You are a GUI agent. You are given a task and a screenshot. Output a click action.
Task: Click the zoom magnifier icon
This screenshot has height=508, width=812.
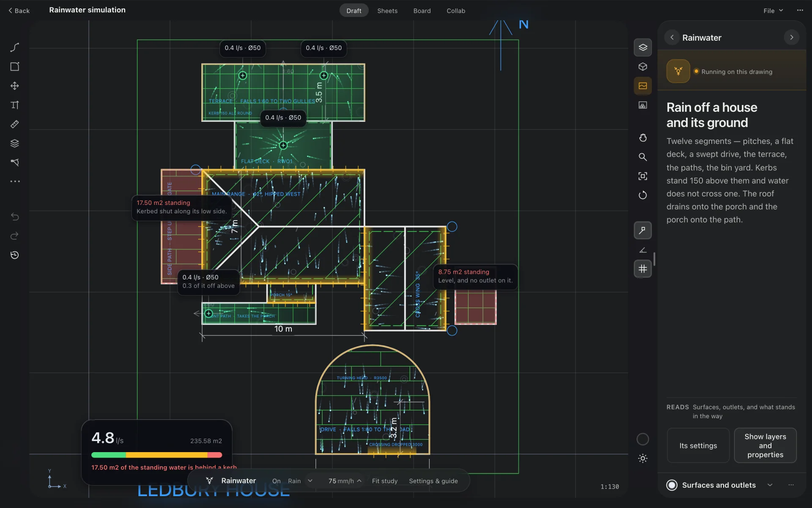642,157
